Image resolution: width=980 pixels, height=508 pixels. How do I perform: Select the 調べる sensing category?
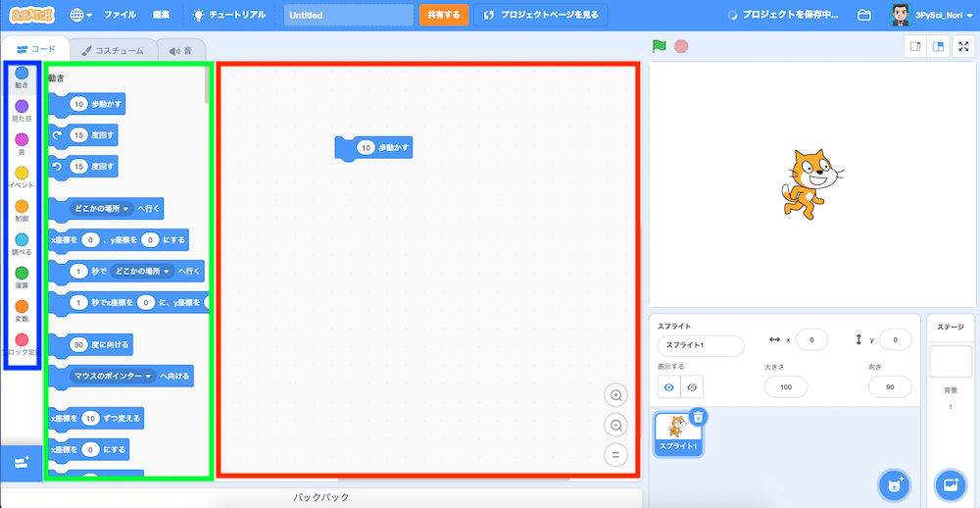(22, 244)
